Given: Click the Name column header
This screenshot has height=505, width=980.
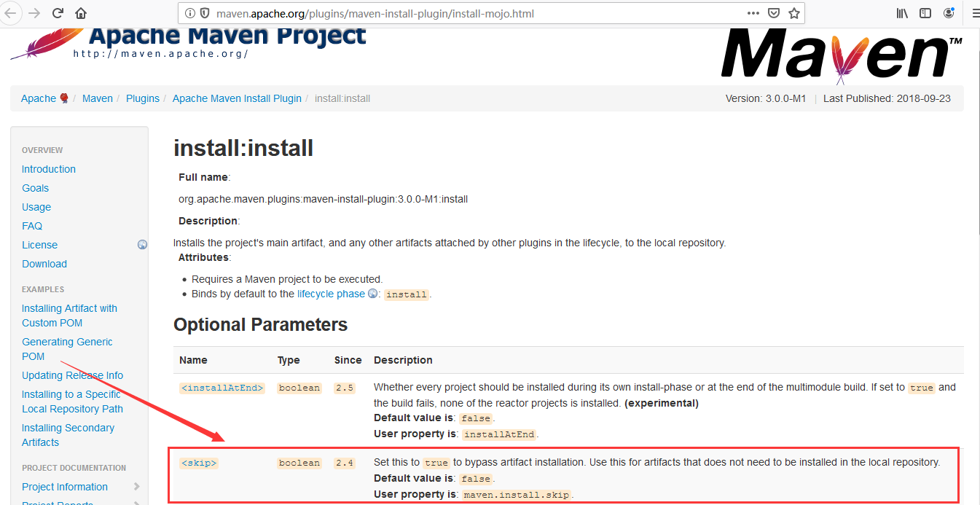Looking at the screenshot, I should 193,360.
